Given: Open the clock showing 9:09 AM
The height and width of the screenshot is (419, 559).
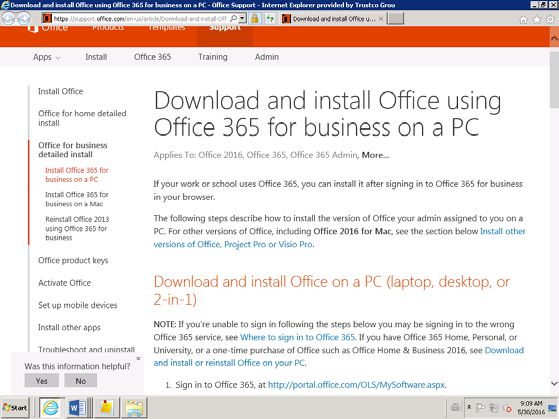Looking at the screenshot, I should pos(531,408).
